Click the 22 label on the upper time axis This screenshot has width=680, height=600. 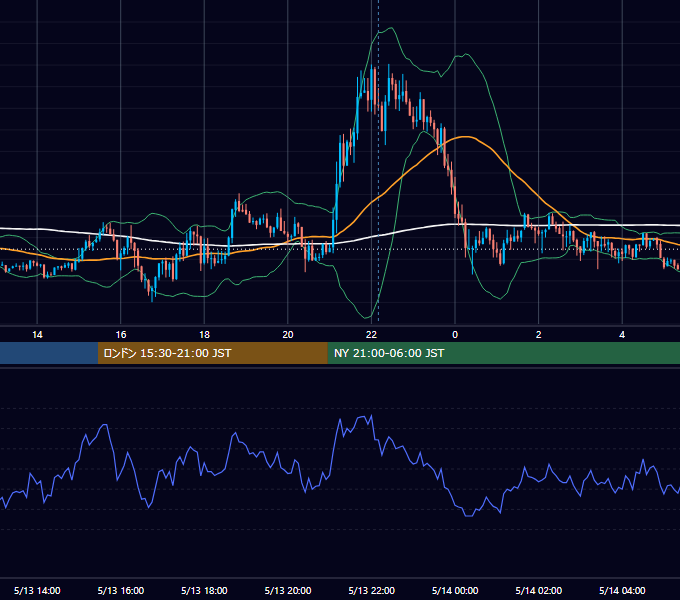(371, 335)
